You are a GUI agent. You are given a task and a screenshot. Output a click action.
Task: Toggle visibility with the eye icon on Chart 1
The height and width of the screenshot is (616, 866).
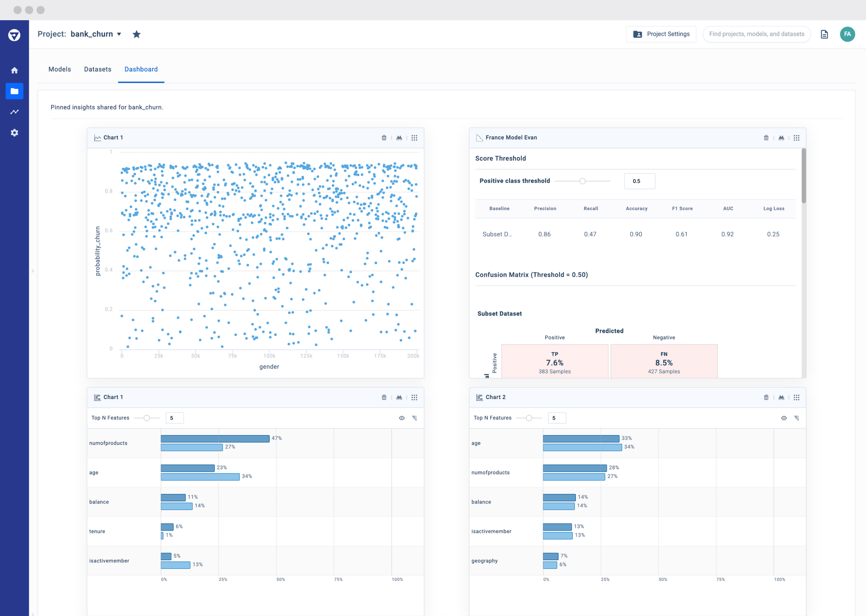pos(402,418)
